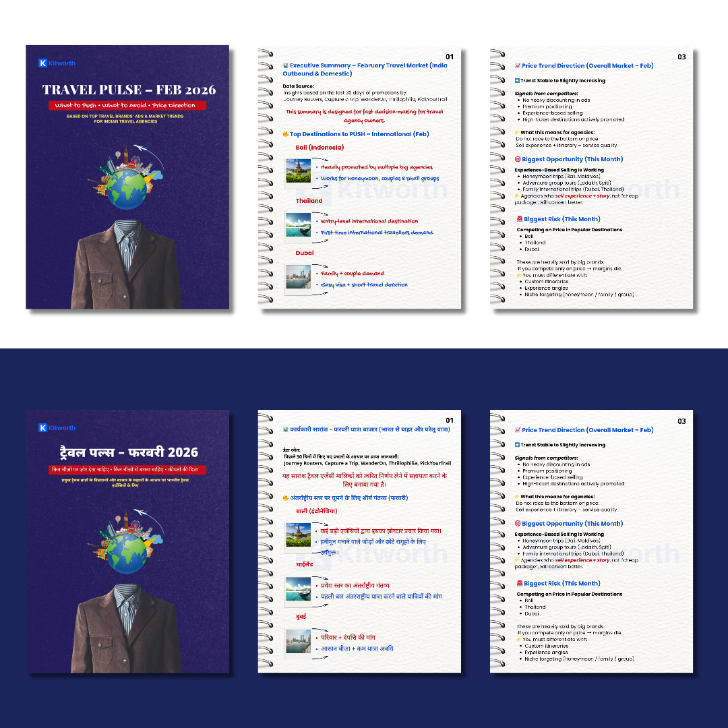Viewport: 728px width, 728px height.
Task: Click page number 01 on the English page
Action: pos(450,57)
